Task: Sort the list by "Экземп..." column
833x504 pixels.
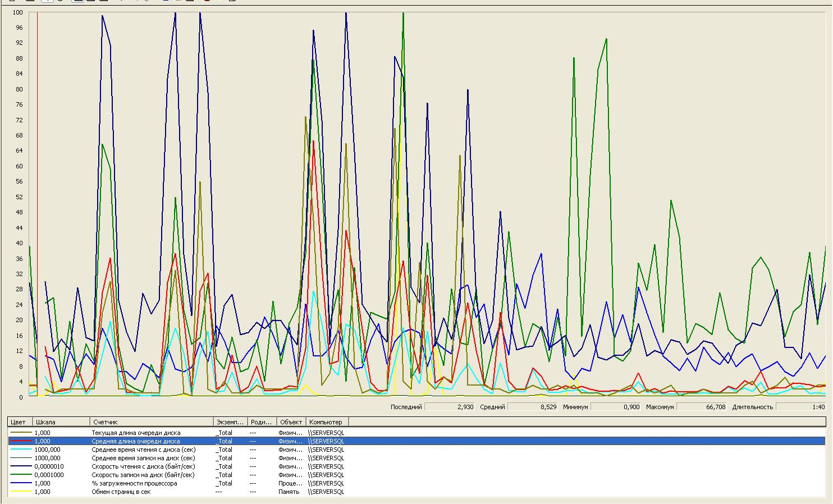Action: 230,421
